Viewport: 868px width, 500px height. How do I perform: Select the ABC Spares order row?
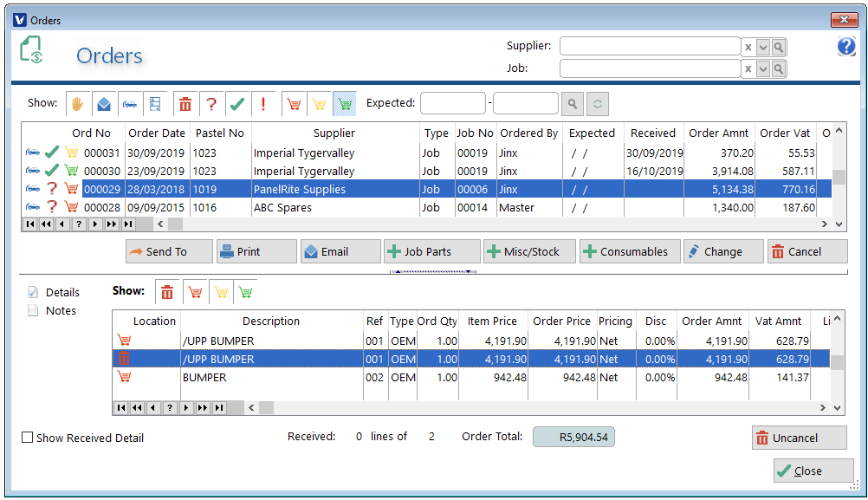tap(426, 208)
